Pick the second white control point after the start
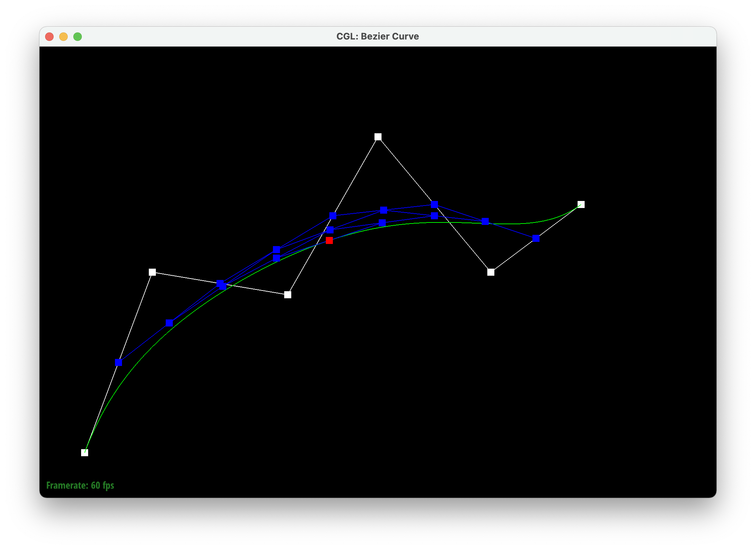Viewport: 756px width, 550px height. [x=152, y=272]
